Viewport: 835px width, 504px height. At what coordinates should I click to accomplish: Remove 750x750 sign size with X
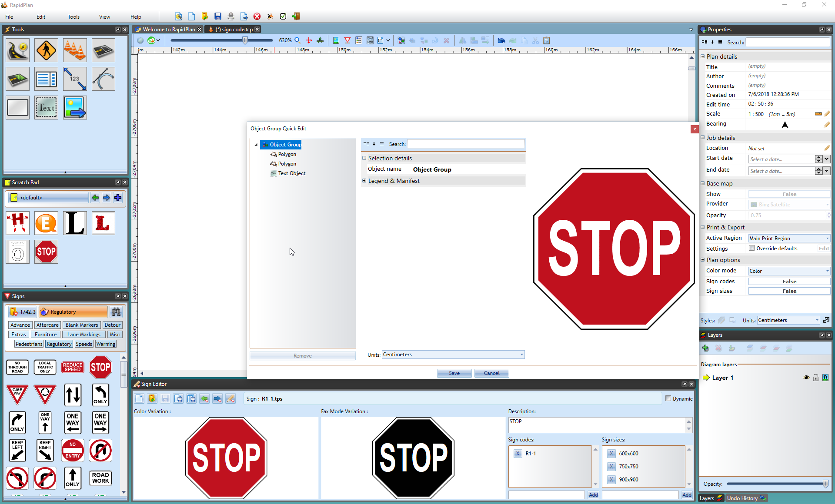(611, 467)
